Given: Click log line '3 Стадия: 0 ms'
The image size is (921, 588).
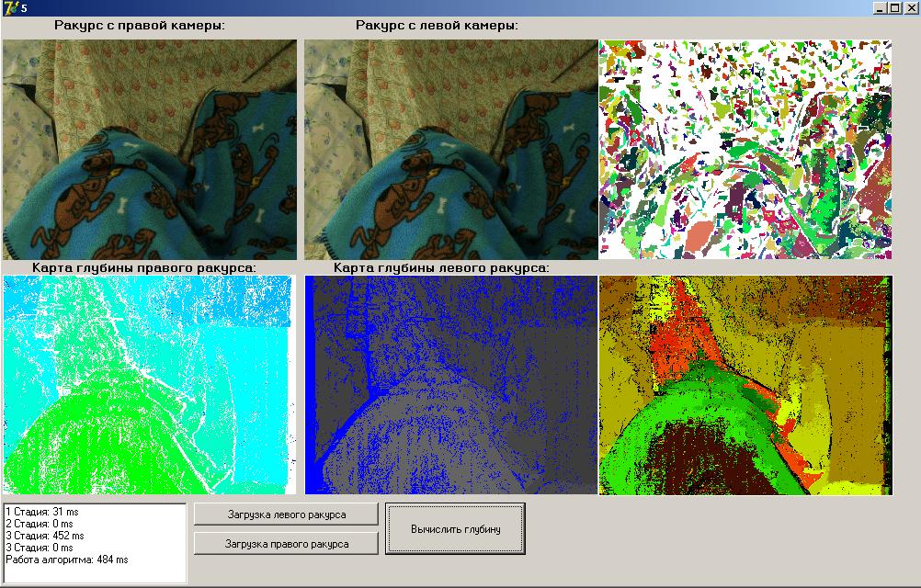Looking at the screenshot, I should (x=40, y=548).
